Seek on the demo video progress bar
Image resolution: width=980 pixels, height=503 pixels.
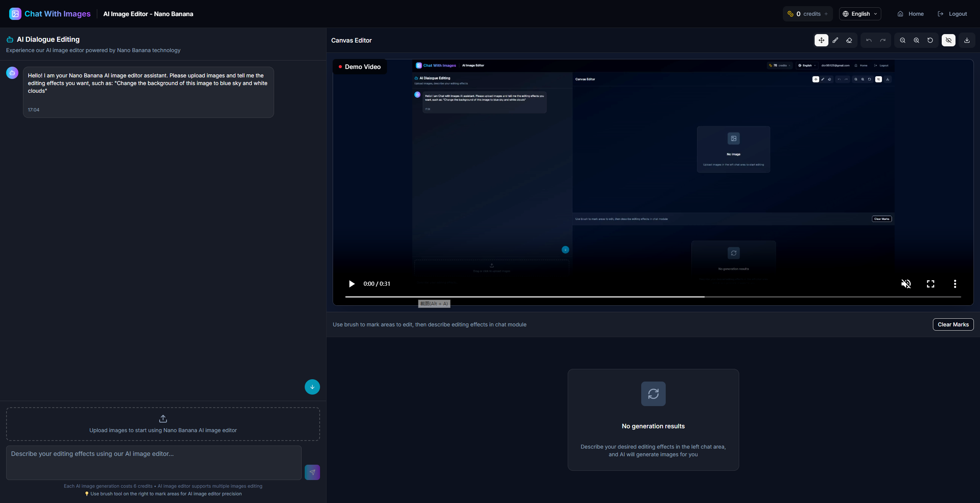pyautogui.click(x=653, y=297)
